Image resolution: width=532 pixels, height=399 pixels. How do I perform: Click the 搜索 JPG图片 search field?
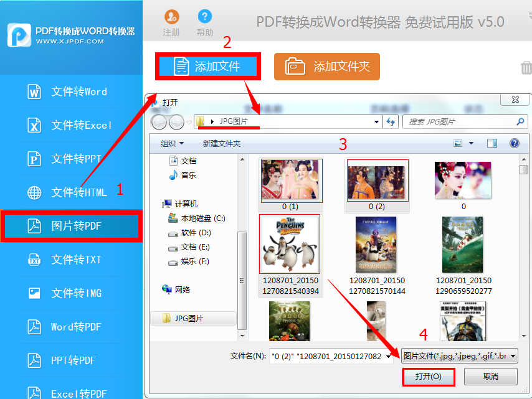click(x=465, y=122)
